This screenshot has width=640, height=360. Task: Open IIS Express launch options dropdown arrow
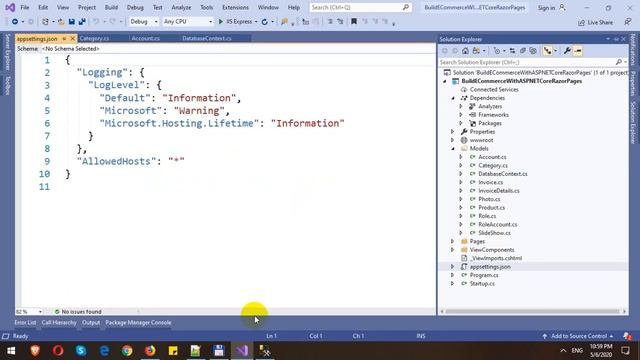tap(256, 22)
